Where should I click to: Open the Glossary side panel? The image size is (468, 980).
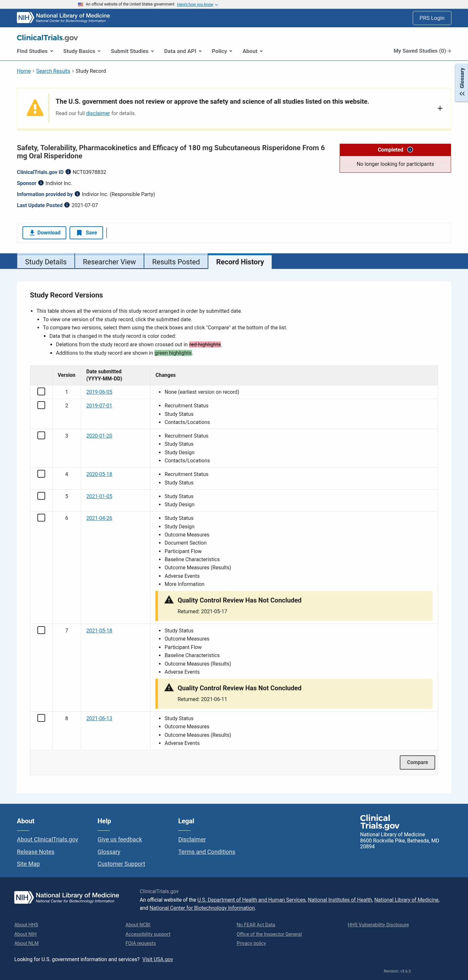[461, 83]
